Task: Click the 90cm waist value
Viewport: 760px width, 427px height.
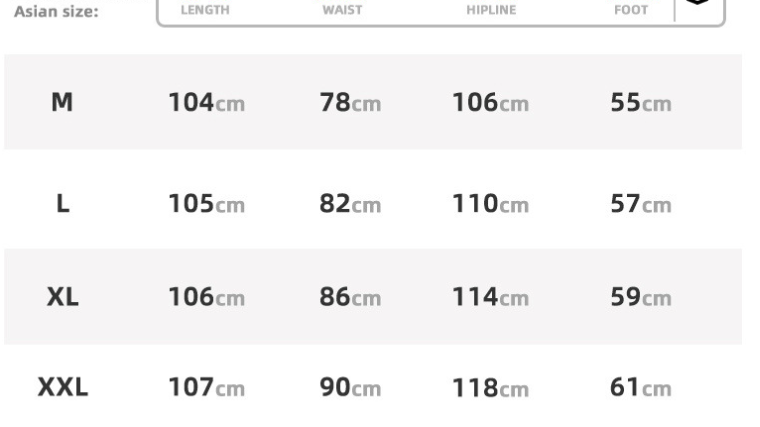Action: click(x=350, y=388)
